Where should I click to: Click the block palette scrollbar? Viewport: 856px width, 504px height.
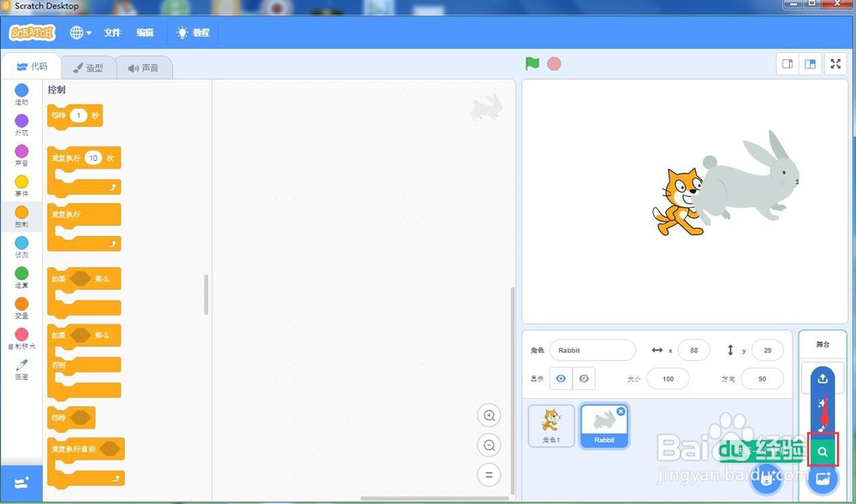[205, 294]
